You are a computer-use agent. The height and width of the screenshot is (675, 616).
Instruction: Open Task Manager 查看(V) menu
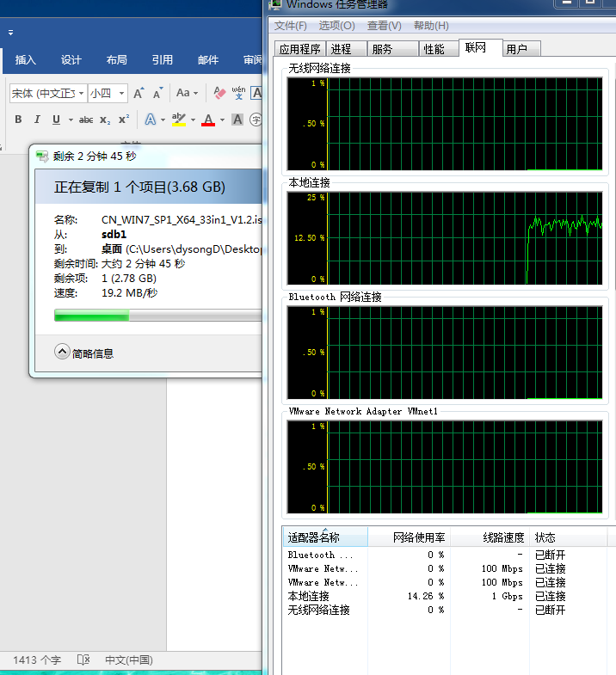[385, 26]
